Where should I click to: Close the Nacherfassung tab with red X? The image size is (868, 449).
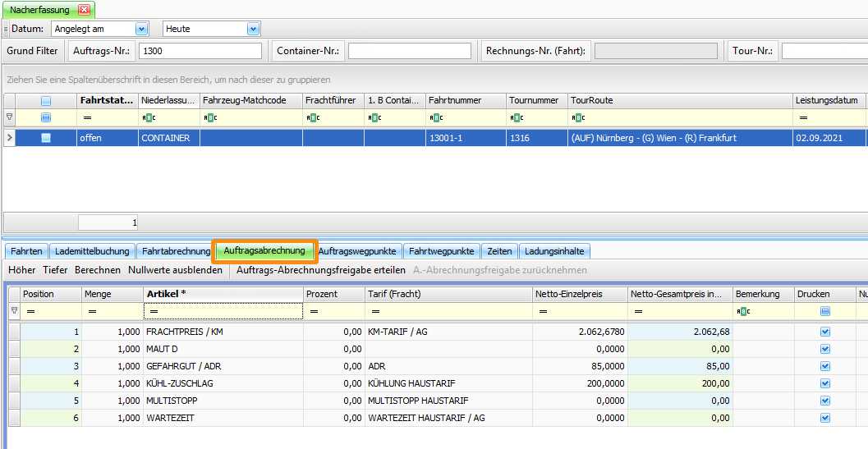click(84, 10)
